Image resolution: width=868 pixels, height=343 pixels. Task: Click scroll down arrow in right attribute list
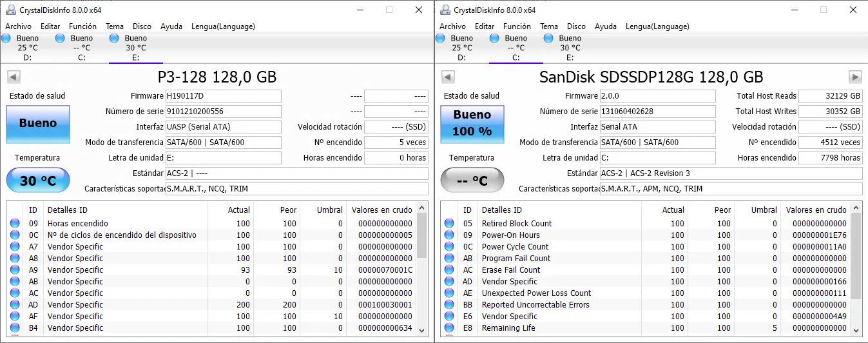pos(856,330)
